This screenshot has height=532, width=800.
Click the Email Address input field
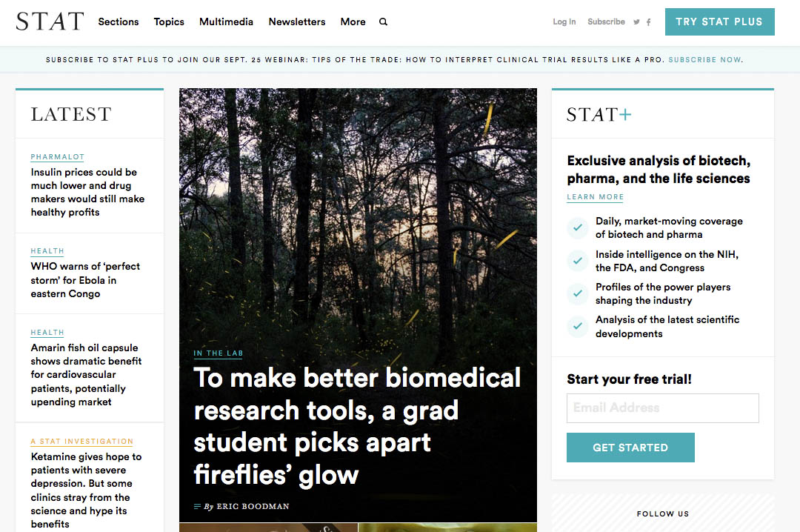tap(663, 408)
